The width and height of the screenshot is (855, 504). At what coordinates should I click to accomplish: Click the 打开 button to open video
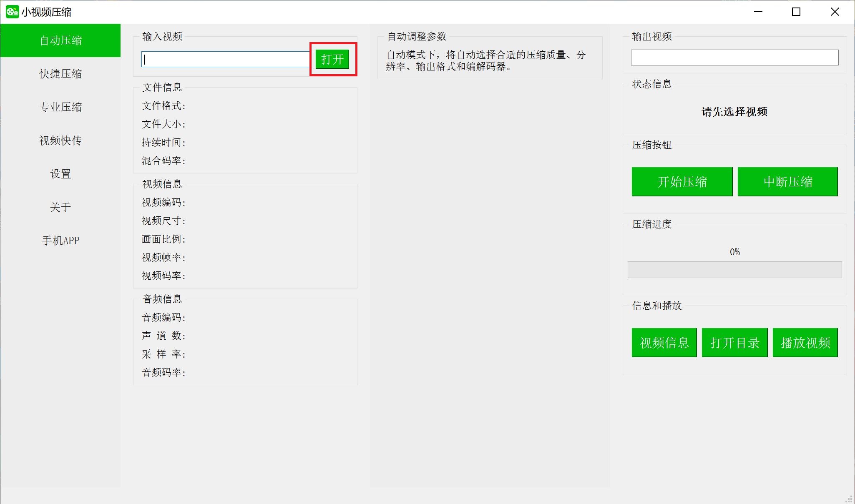[332, 59]
